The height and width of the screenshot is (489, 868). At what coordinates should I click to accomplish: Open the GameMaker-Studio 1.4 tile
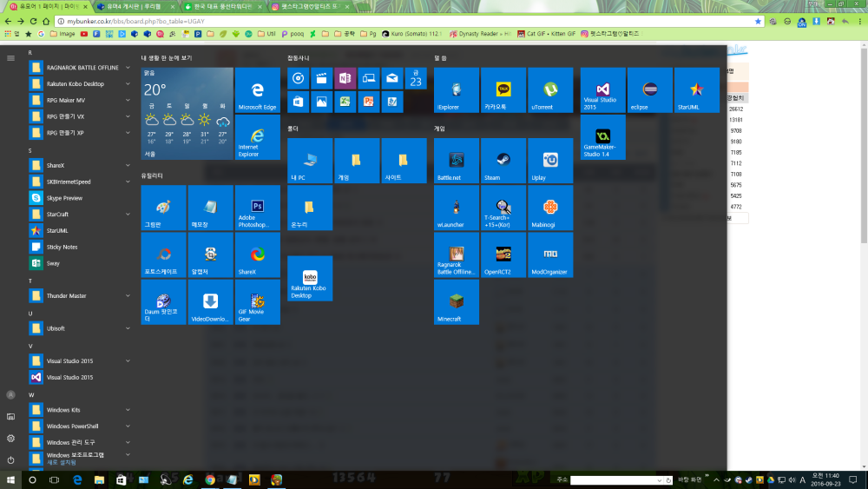pyautogui.click(x=603, y=137)
